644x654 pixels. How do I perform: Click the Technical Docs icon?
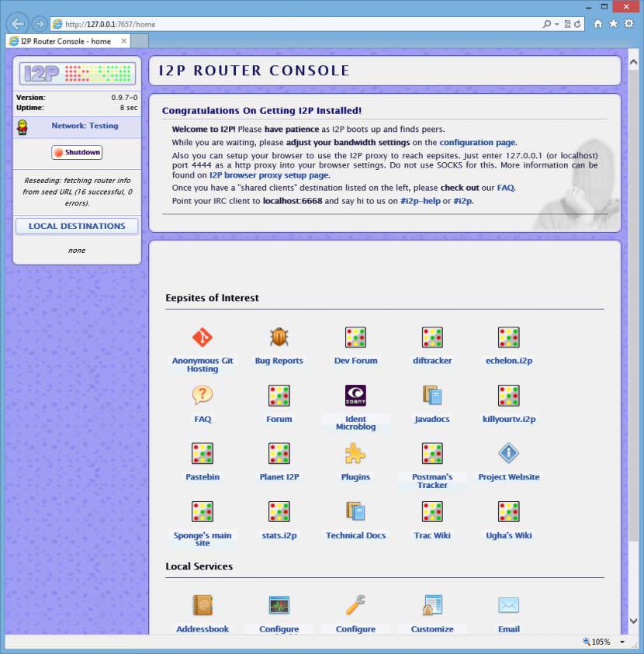tap(355, 511)
